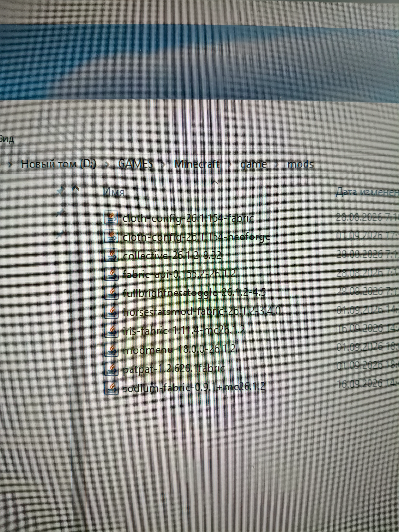Viewport: 399px width, 532px height.
Task: Select file collective-26.1.2-8.32
Action: (x=172, y=256)
